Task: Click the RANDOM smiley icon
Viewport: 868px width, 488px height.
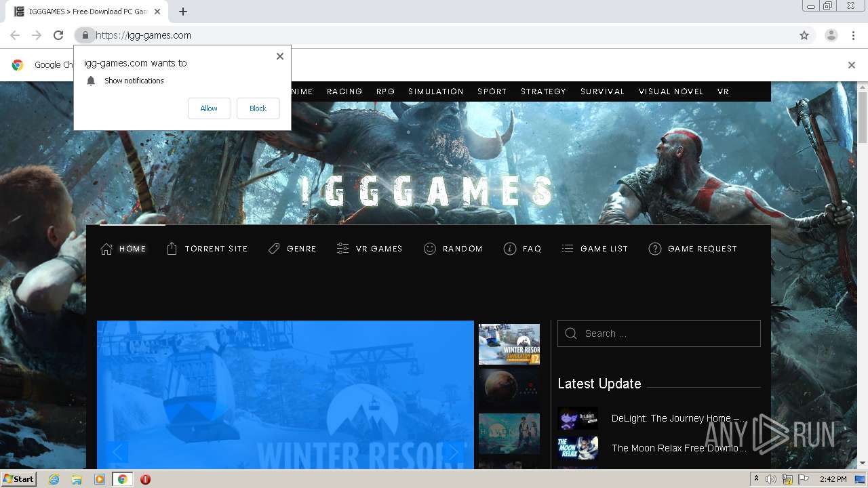Action: (429, 249)
